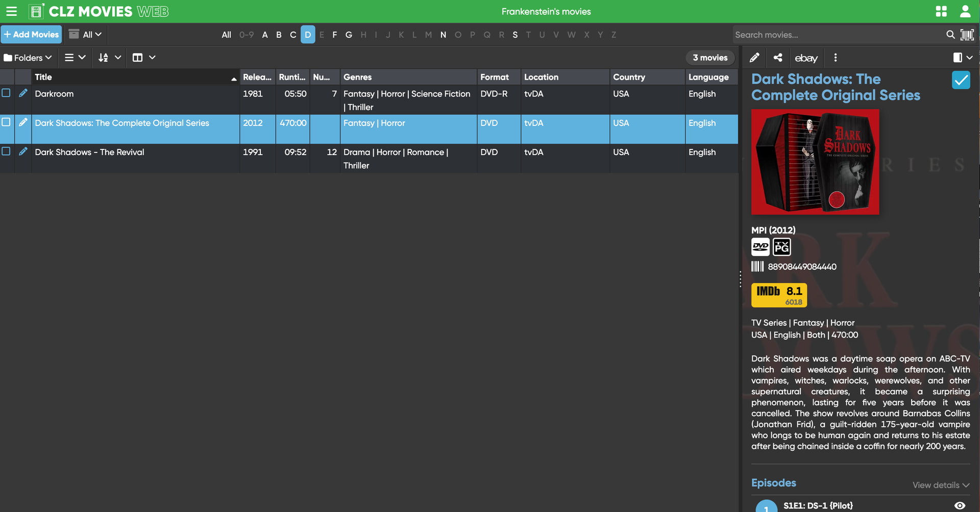Filter movies by letter N
Viewport: 980px width, 512px height.
coord(443,35)
